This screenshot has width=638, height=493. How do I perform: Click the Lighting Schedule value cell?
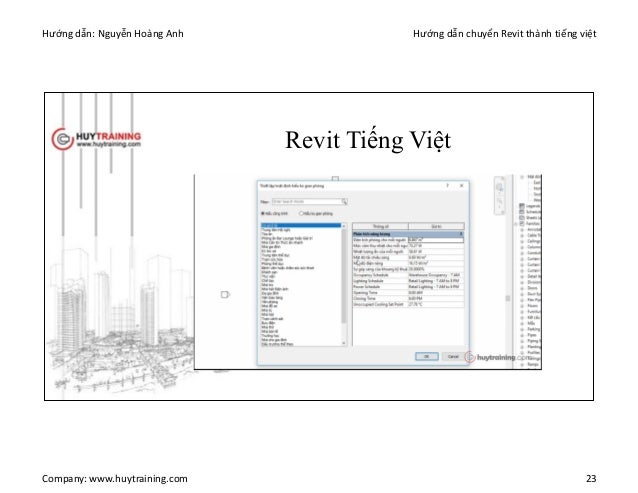[x=436, y=281]
